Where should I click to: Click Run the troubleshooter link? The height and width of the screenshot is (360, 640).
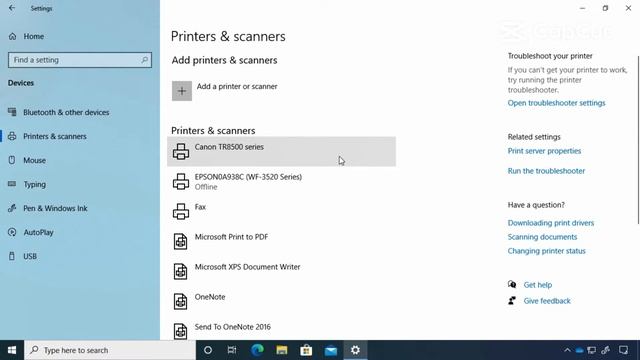pos(546,171)
